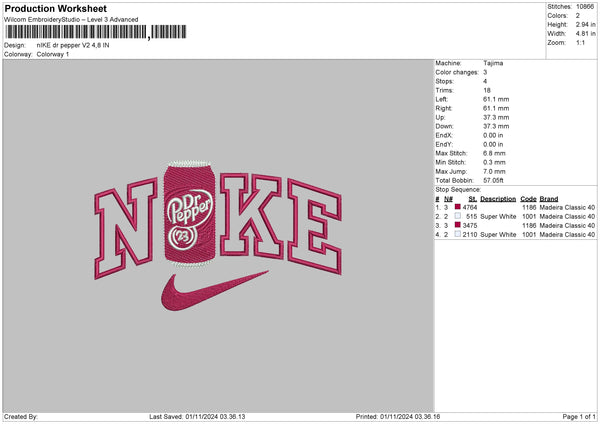Click the Nike swoosh in the embroidery preview
Viewport: 600px width, 424px height.
tap(214, 291)
